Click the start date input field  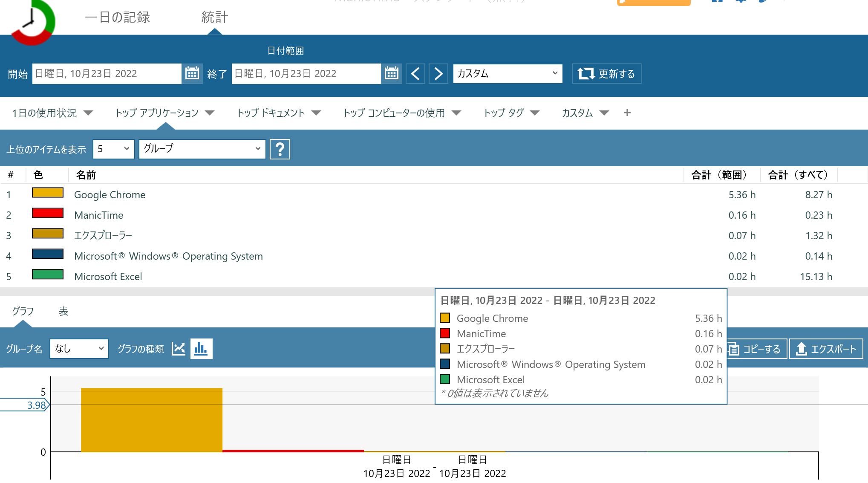(x=107, y=74)
